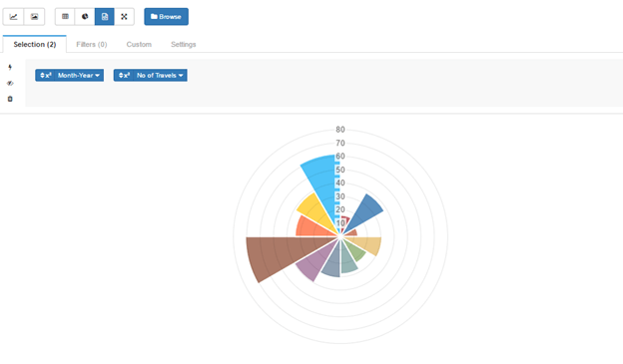Click the axis label 70
Screen dimensions: 623x364
click(340, 143)
